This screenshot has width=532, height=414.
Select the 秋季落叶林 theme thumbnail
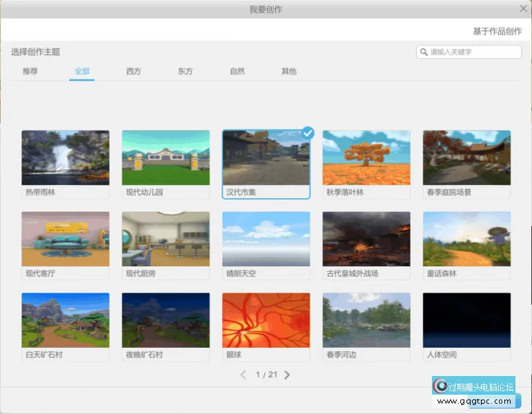(x=366, y=158)
